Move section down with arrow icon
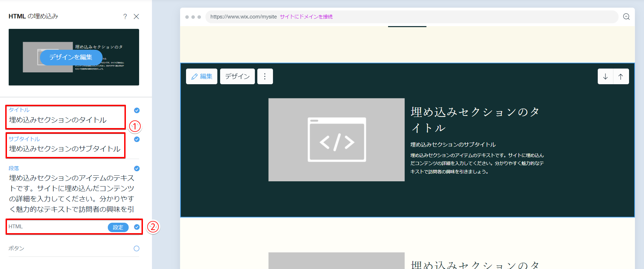644x269 pixels. (605, 77)
